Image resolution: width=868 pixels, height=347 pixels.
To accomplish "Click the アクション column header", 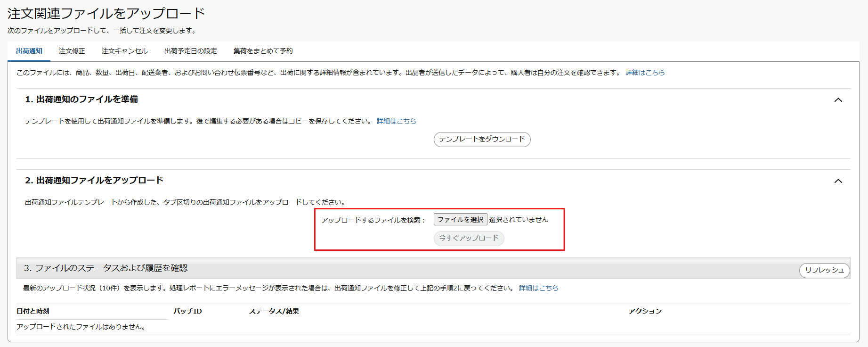I will click(x=645, y=311).
